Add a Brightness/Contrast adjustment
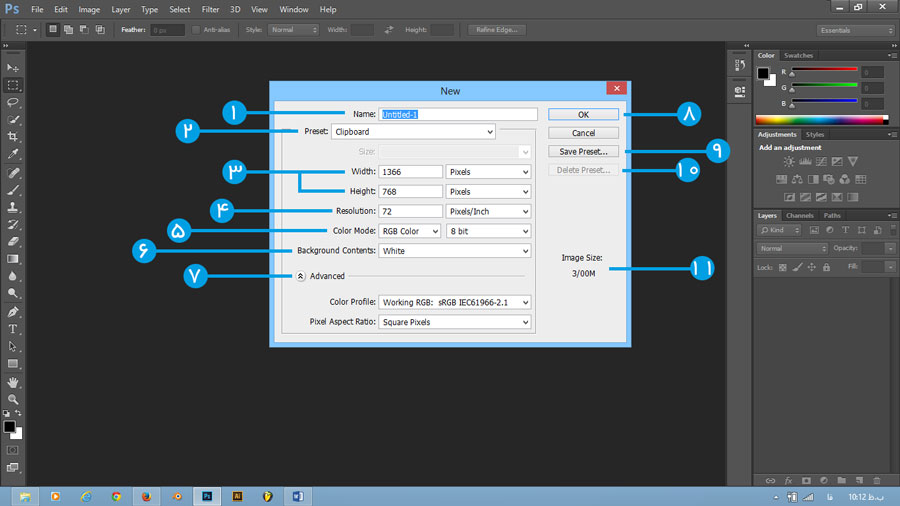Screen dimensions: 900x506 789,162
